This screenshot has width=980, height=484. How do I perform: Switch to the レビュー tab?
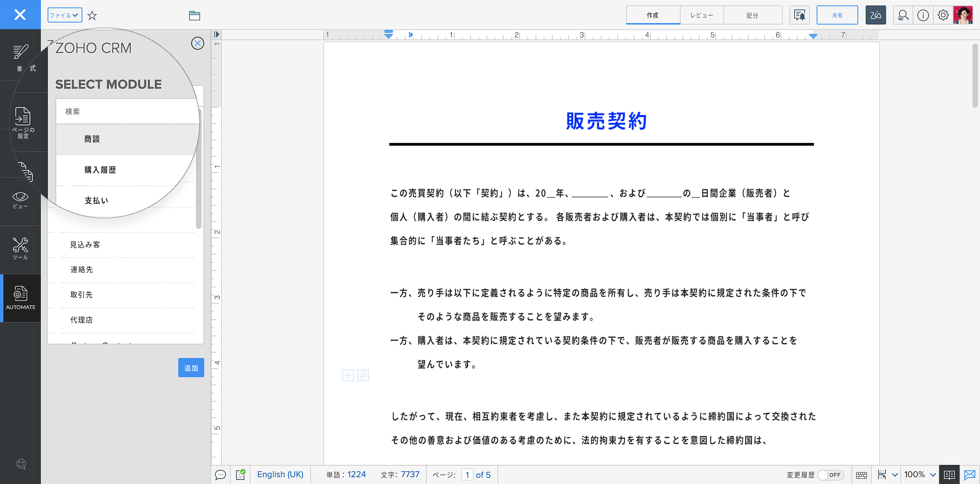[x=702, y=15]
